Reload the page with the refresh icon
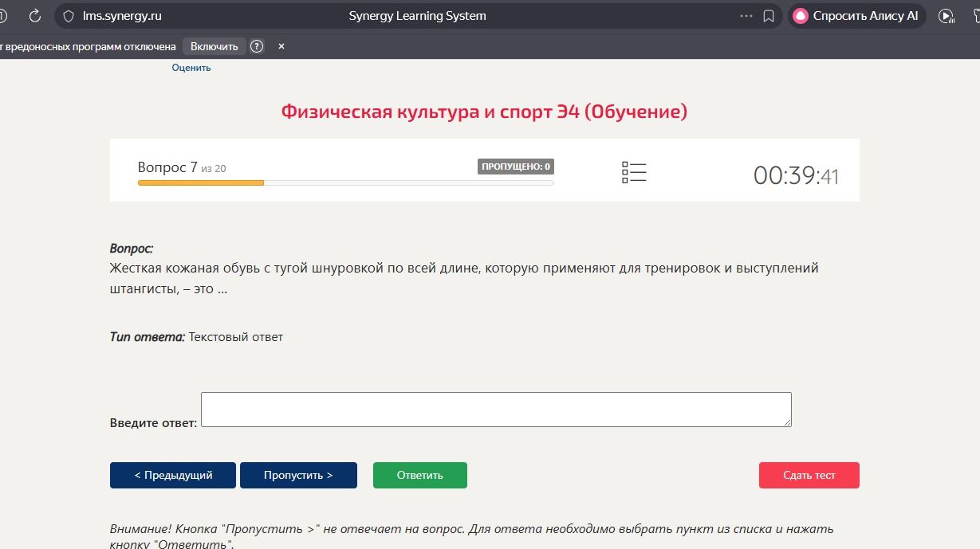 pos(34,16)
